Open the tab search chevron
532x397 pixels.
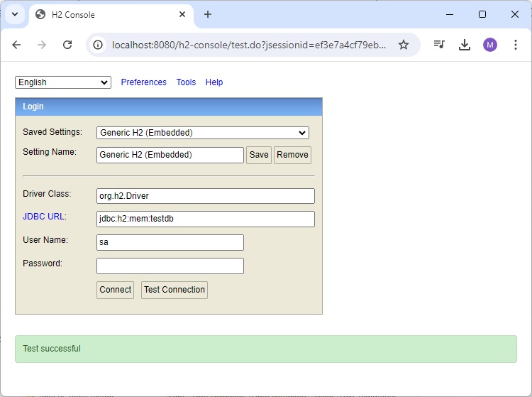[x=15, y=14]
